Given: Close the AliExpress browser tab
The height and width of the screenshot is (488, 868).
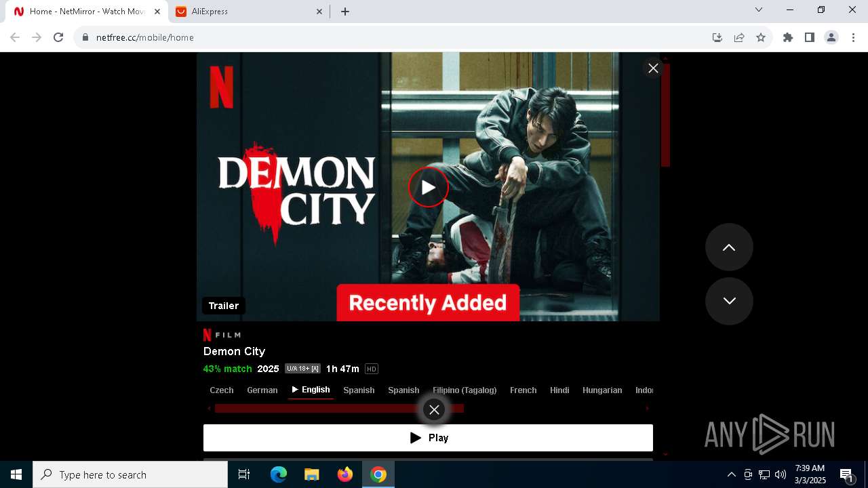Looking at the screenshot, I should coord(320,12).
